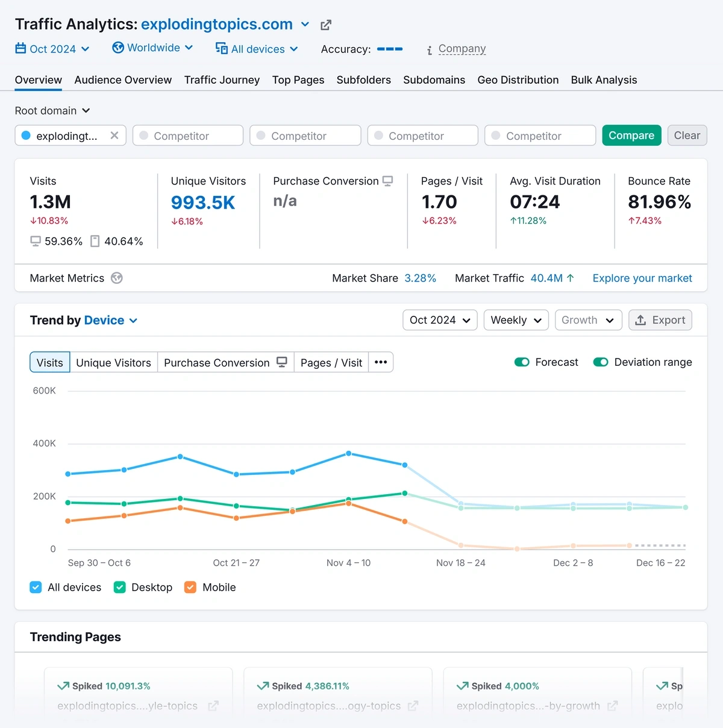The image size is (723, 728).
Task: Open the Subfolders tab
Action: coord(364,80)
